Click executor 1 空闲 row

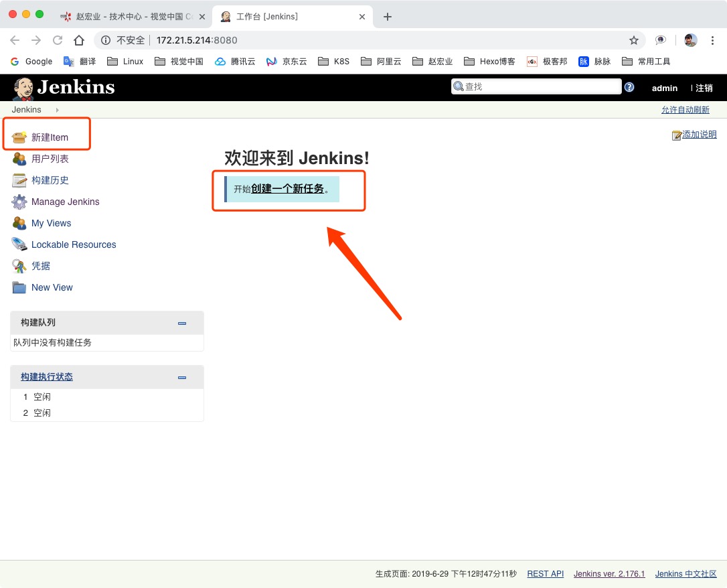coord(106,397)
